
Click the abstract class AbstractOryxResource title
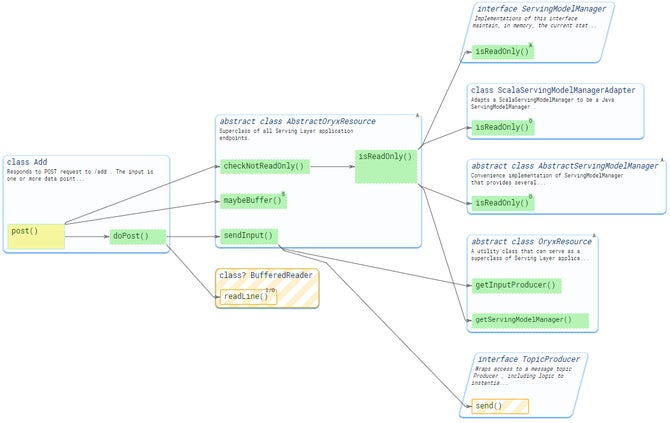(x=297, y=121)
